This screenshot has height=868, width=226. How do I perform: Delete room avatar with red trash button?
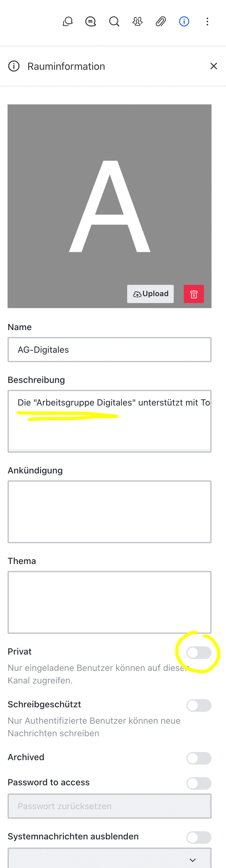click(x=194, y=294)
